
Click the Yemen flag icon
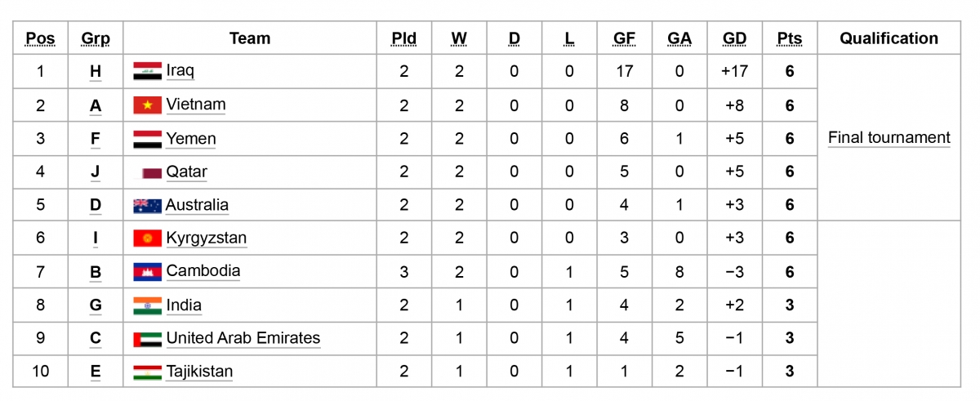148,139
